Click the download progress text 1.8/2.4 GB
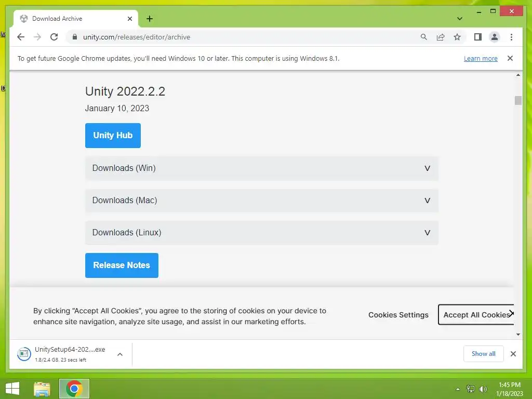Image resolution: width=532 pixels, height=399 pixels. point(60,360)
